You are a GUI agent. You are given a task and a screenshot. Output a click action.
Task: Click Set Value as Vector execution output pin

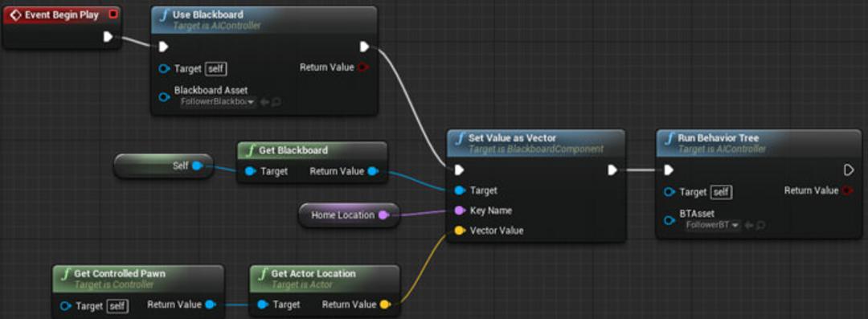point(612,170)
